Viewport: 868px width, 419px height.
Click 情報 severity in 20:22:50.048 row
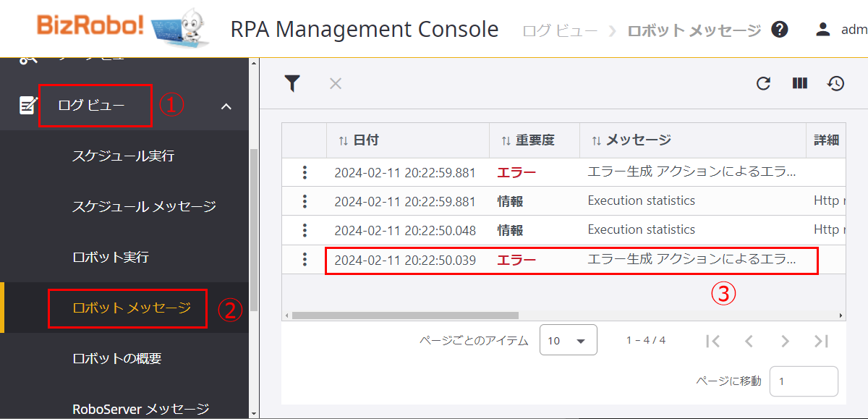(510, 231)
